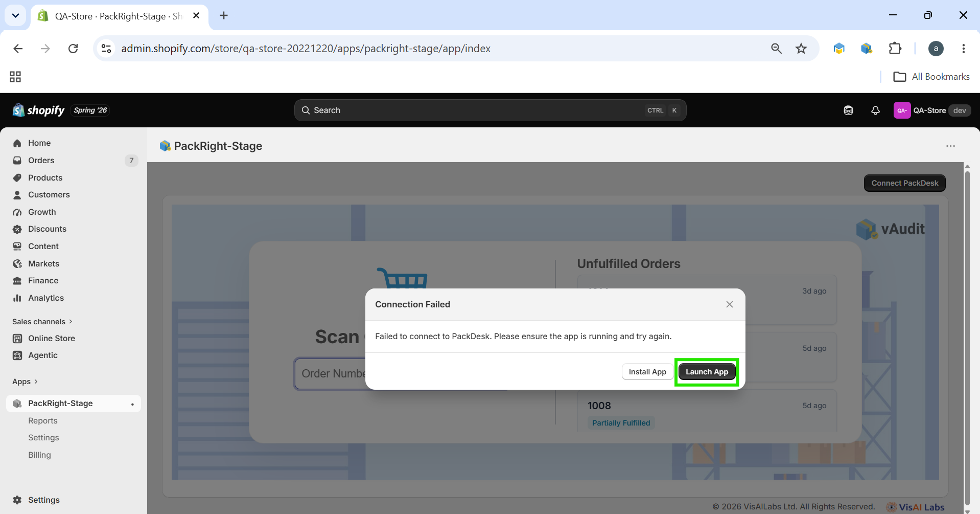This screenshot has height=514, width=980.
Task: Open the Chrome profile avatar
Action: tap(936, 49)
